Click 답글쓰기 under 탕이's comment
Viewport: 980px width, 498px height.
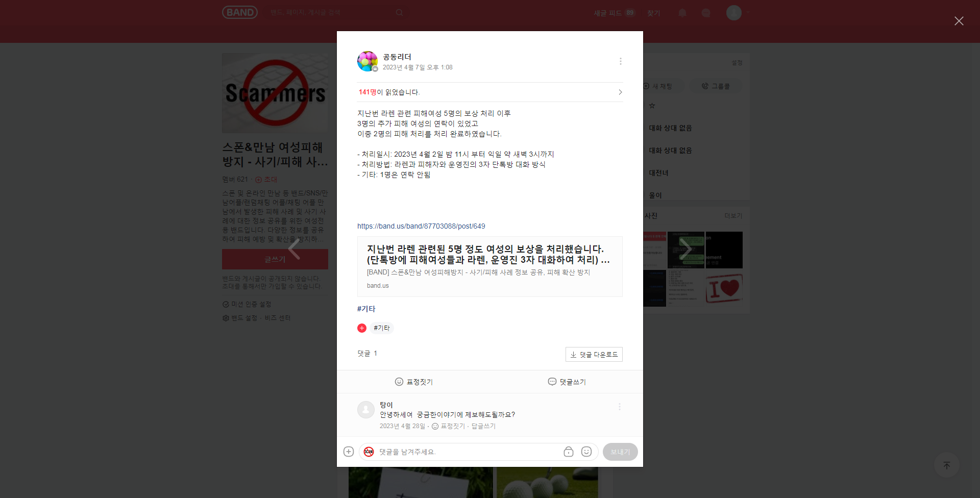(x=483, y=426)
